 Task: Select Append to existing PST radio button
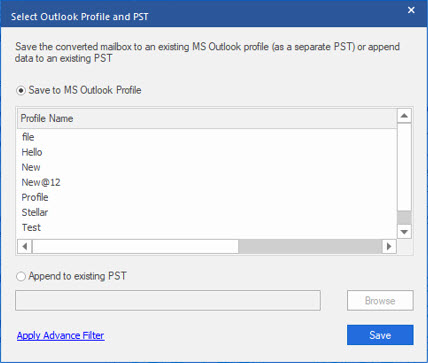click(x=21, y=277)
